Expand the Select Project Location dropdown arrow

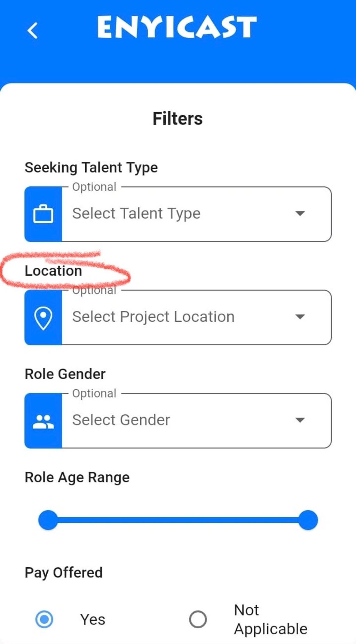coord(300,317)
